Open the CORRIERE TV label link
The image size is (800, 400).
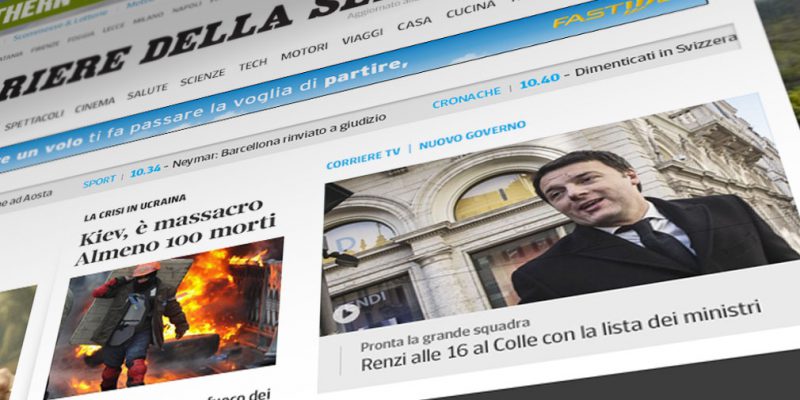pos(363,158)
